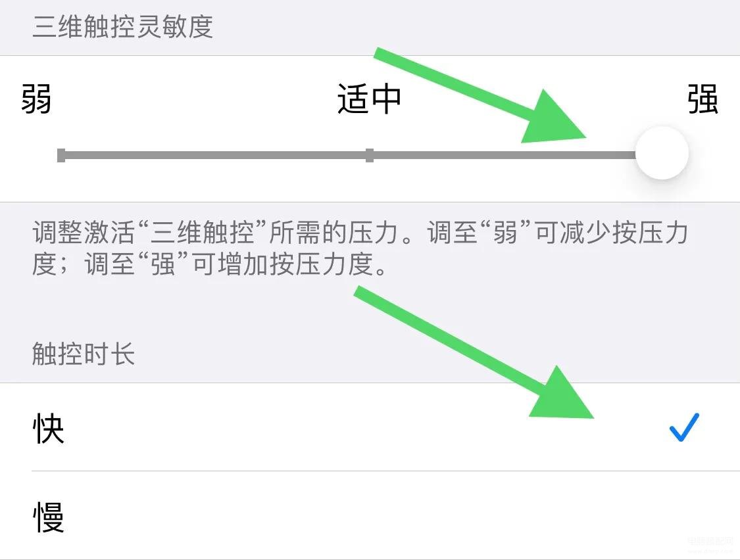
Task: Click the 三维触控灵敏度 section header
Action: click(x=122, y=26)
